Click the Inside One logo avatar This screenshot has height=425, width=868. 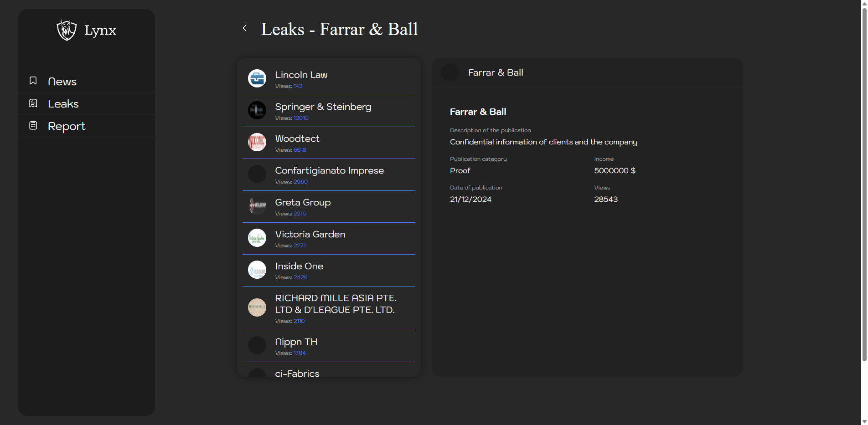pos(257,270)
